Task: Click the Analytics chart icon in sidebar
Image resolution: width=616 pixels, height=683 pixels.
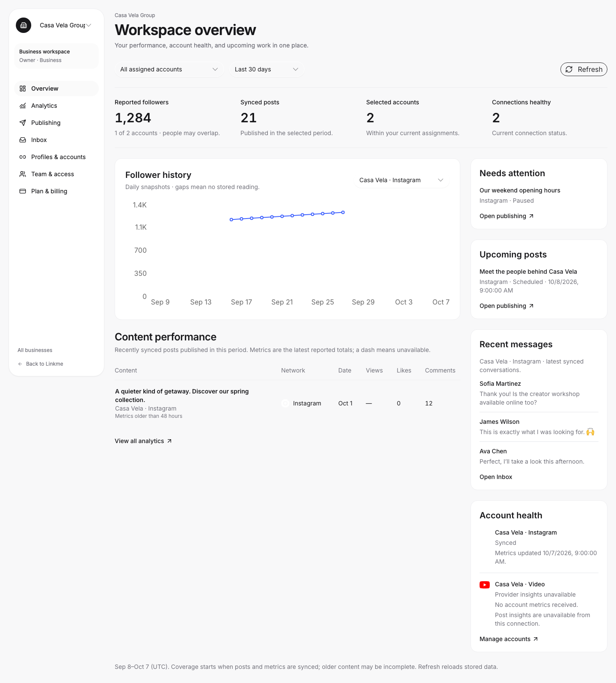Action: click(x=23, y=106)
